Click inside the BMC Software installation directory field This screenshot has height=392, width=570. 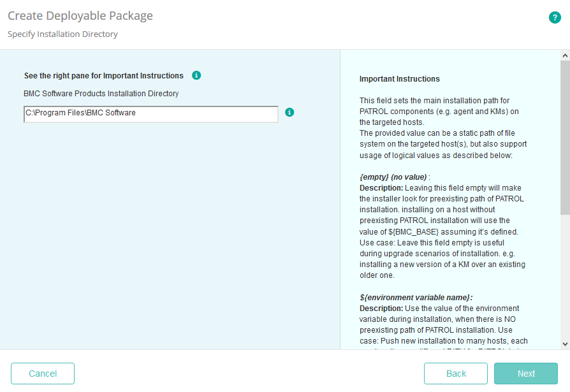click(150, 113)
